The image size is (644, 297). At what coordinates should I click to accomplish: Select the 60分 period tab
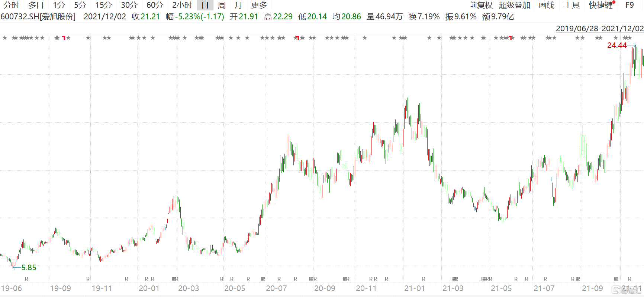point(154,5)
